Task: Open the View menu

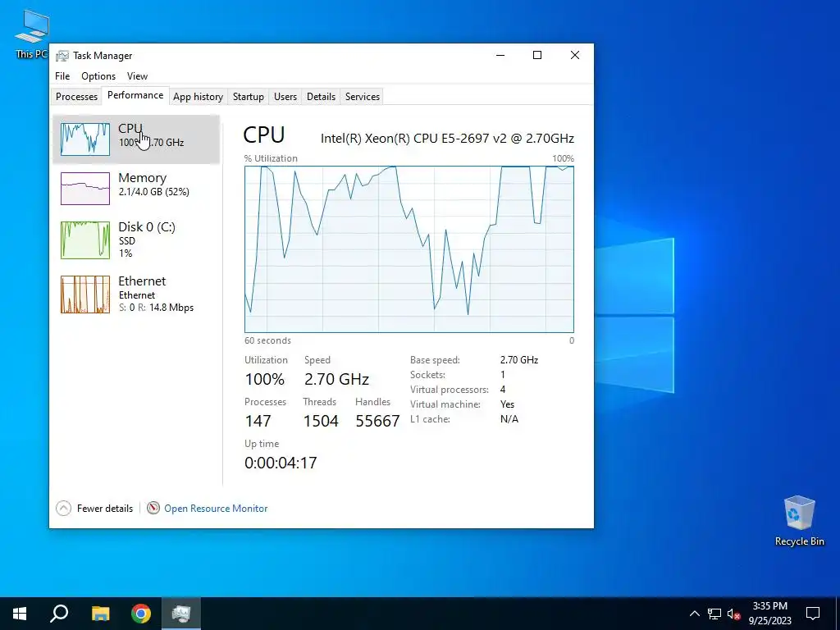Action: (x=137, y=76)
